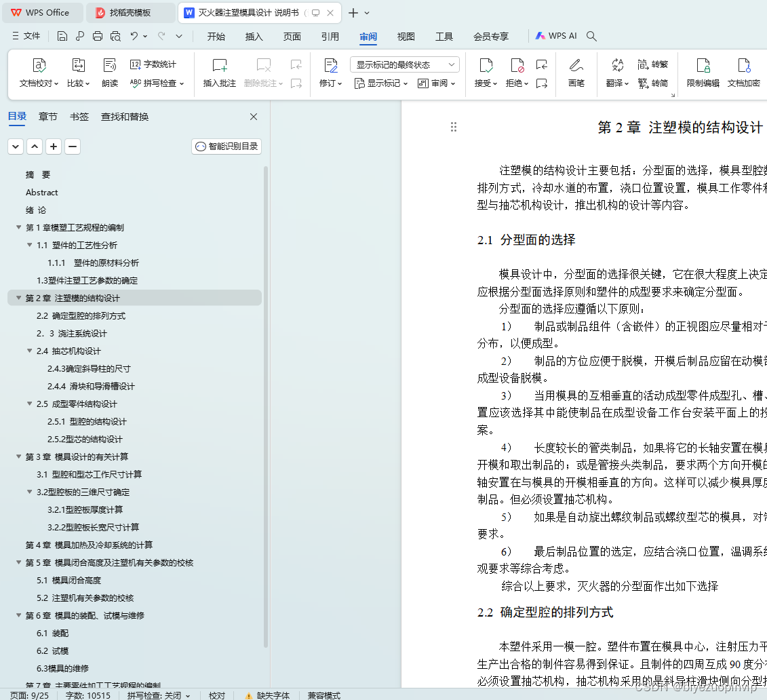
Task: Close the navigation pane
Action: tap(254, 117)
